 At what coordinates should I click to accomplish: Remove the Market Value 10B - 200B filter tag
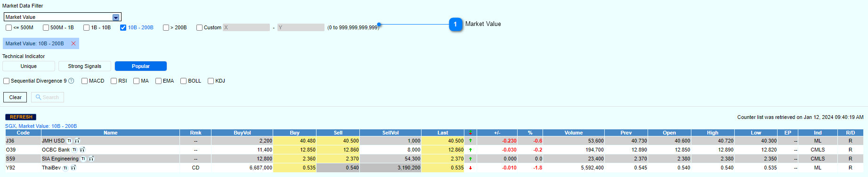point(73,43)
